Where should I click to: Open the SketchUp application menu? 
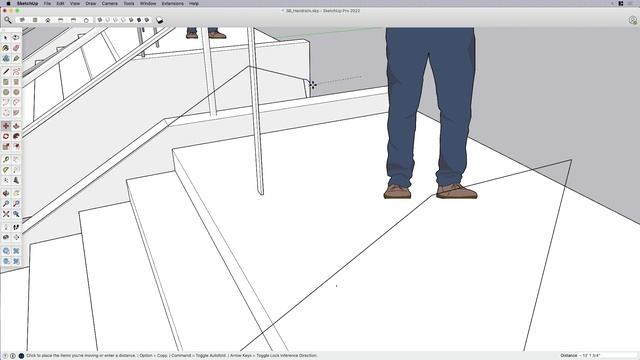[x=27, y=3]
